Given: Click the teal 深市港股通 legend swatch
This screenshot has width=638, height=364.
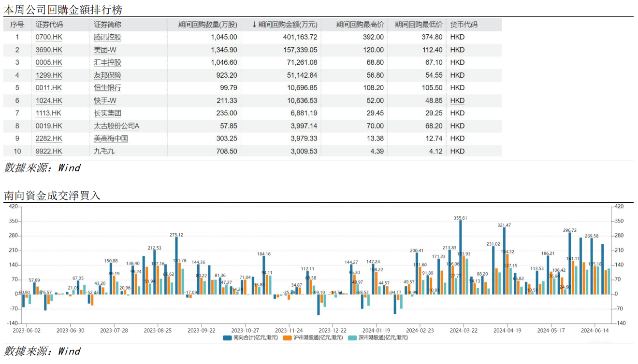Looking at the screenshot, I should tap(352, 338).
